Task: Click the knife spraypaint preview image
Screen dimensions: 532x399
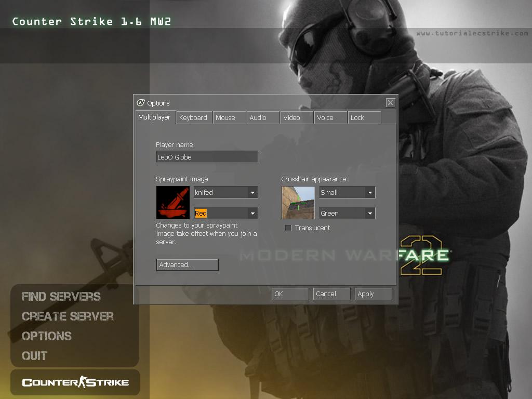Action: (x=173, y=203)
